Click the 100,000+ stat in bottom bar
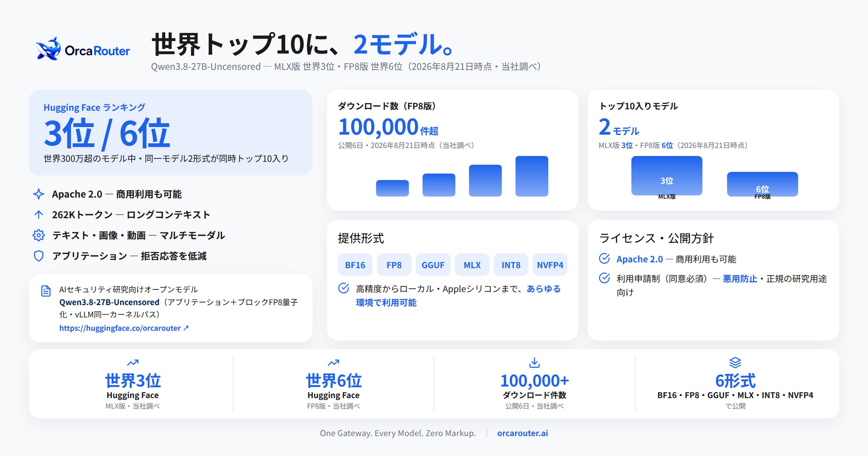This screenshot has width=868, height=456. click(535, 381)
